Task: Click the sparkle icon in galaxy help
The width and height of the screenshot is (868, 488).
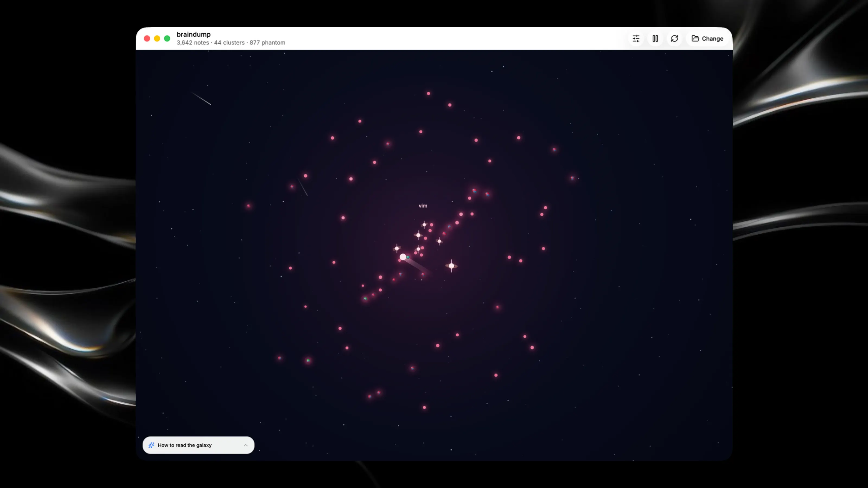Action: coord(151,445)
